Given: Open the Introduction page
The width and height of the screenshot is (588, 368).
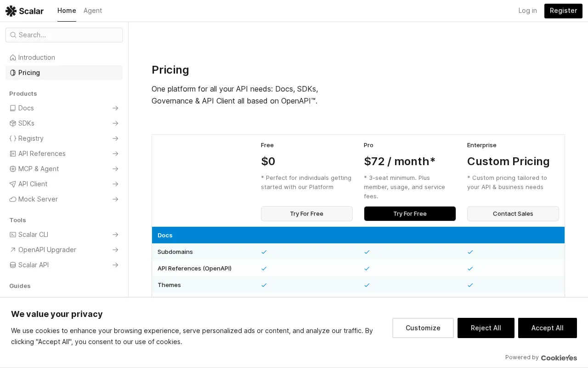Looking at the screenshot, I should (x=64, y=57).
